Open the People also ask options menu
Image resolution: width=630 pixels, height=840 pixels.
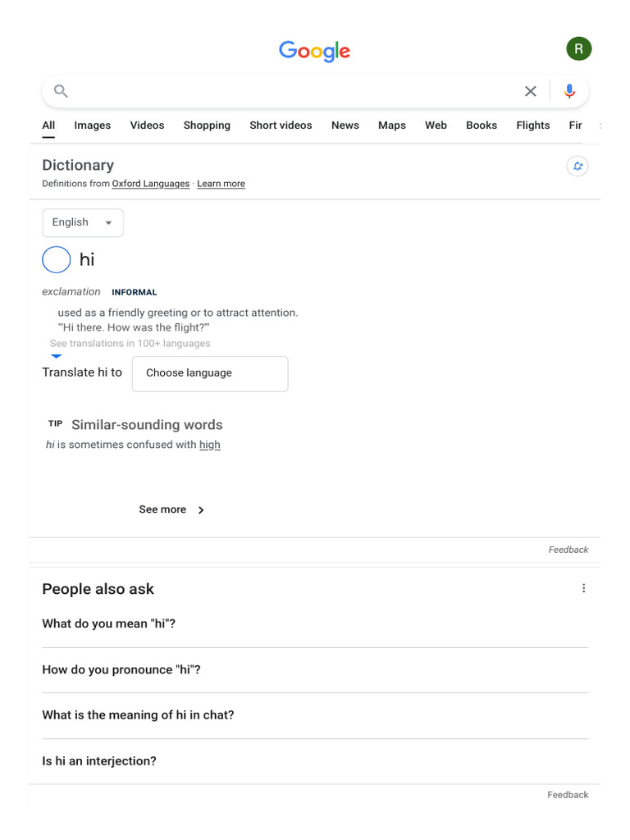(583, 588)
